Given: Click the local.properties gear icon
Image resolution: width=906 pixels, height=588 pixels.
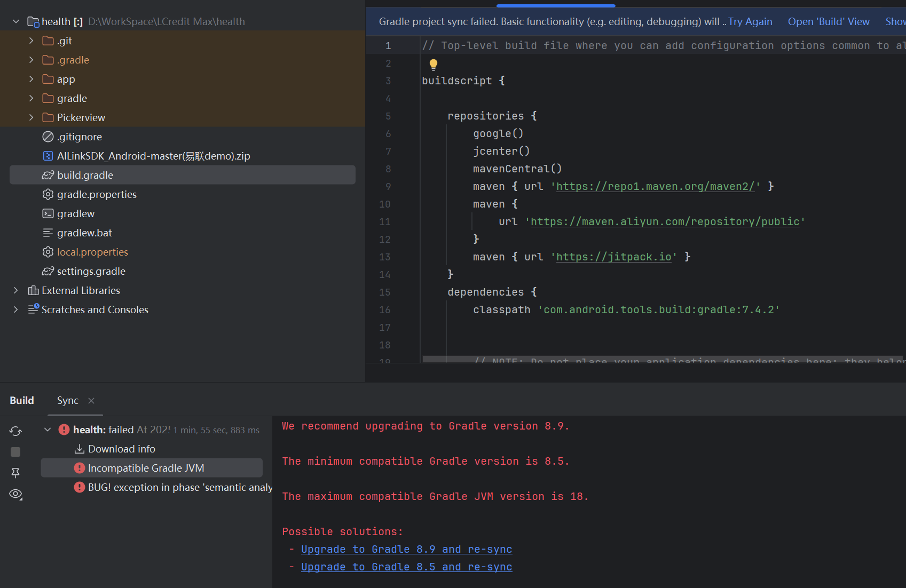Looking at the screenshot, I should click(48, 252).
